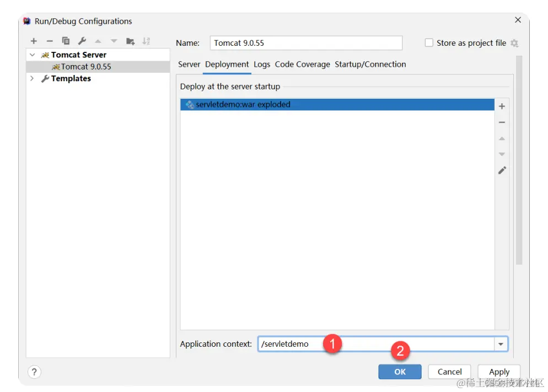Copy the selected configuration

pos(66,41)
